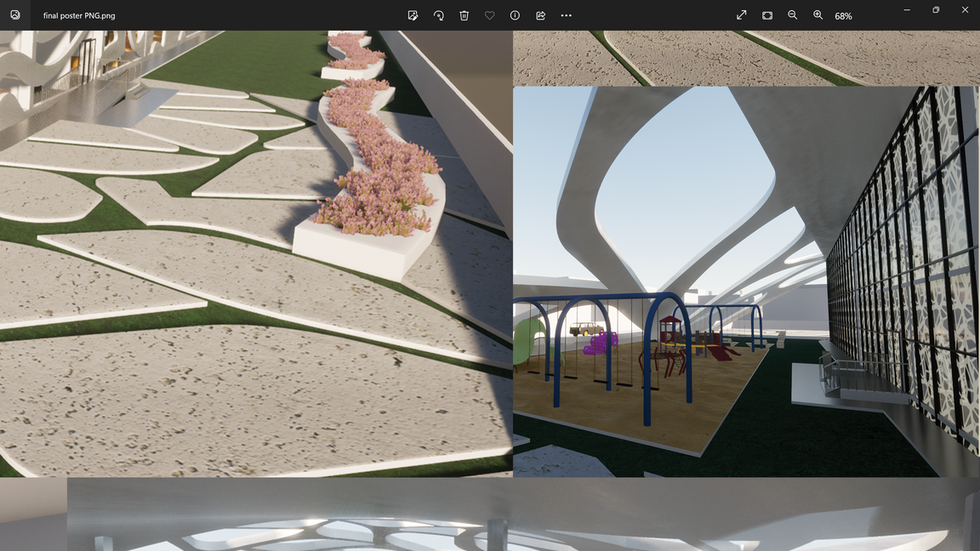Toggle favorite using the heart icon
The height and width of the screenshot is (551, 980).
coord(489,15)
